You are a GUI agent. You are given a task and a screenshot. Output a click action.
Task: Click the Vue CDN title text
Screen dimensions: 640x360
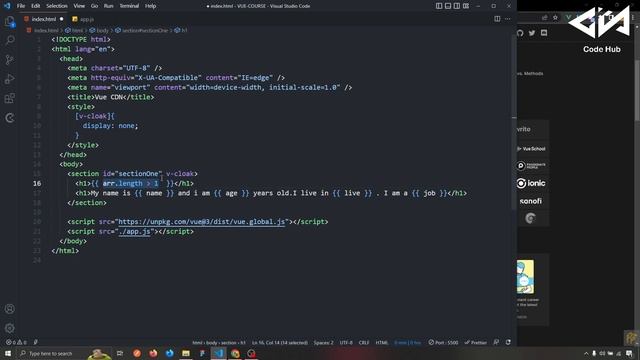click(x=108, y=97)
